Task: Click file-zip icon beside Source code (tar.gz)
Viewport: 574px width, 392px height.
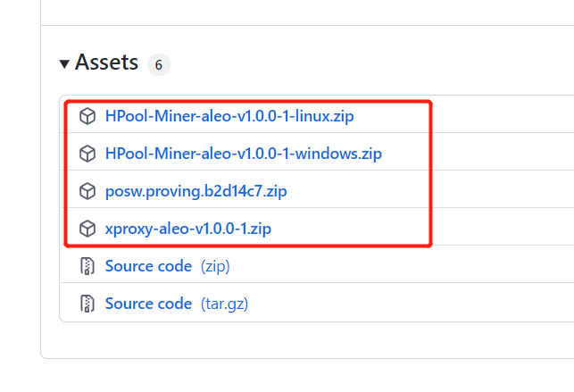Action: coord(87,304)
